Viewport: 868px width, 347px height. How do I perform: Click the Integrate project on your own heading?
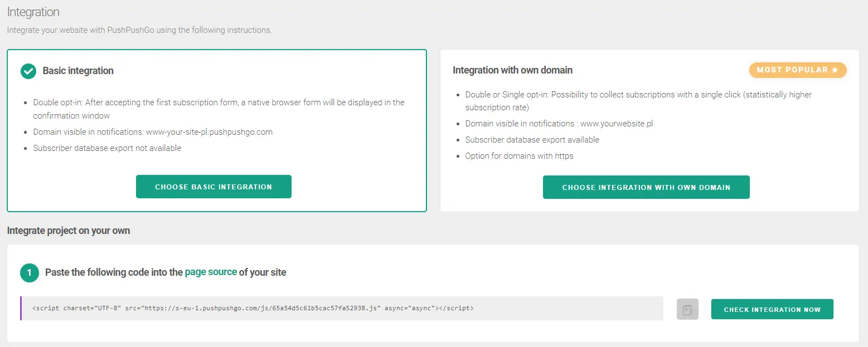click(69, 231)
